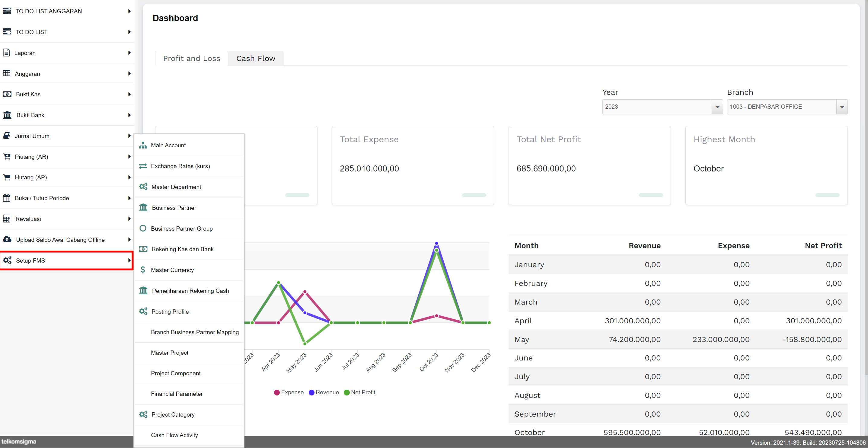
Task: Click the Buka / Tutup Periode calendar icon
Action: pyautogui.click(x=7, y=198)
